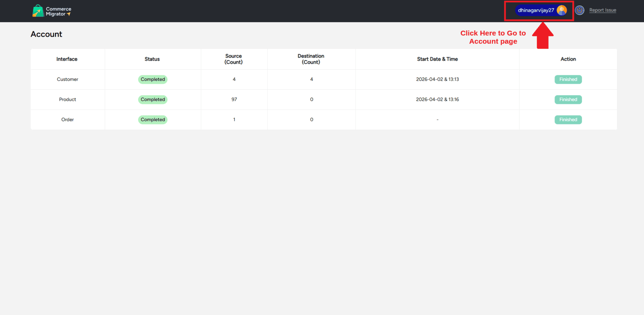Click Completed status badge for Customer
Screen dimensions: 644x315
pos(153,79)
